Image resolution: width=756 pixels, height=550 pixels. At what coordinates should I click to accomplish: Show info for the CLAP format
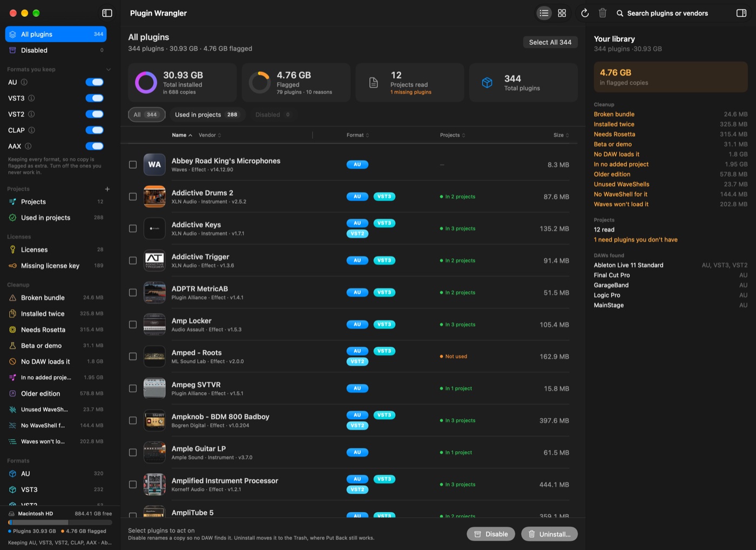click(x=32, y=130)
